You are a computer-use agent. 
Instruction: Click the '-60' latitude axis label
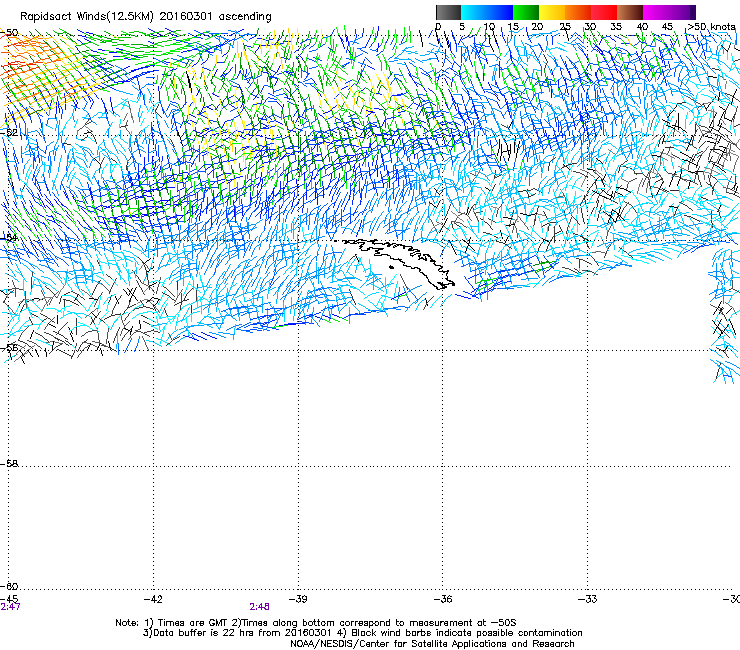point(9,586)
